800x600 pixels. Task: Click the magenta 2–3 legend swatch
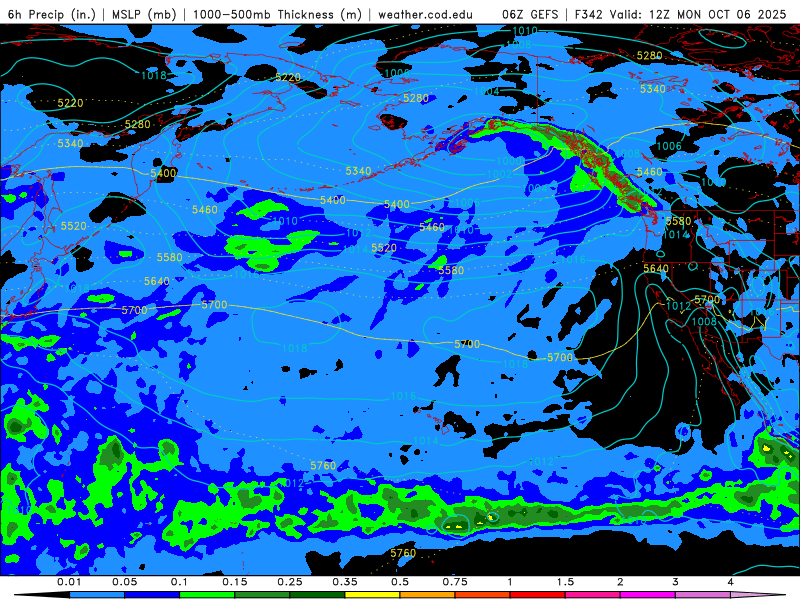click(648, 595)
